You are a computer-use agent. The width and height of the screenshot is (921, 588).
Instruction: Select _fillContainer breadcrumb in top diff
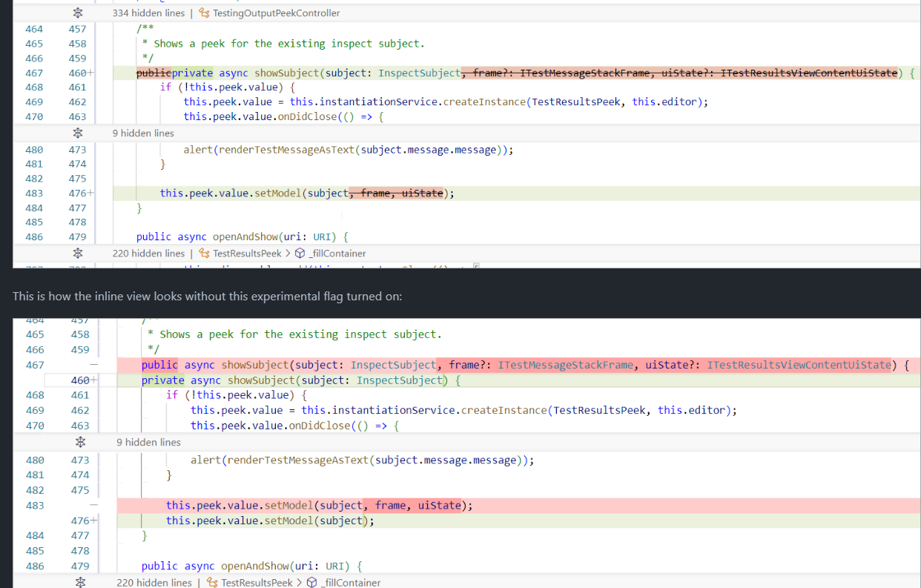point(337,254)
